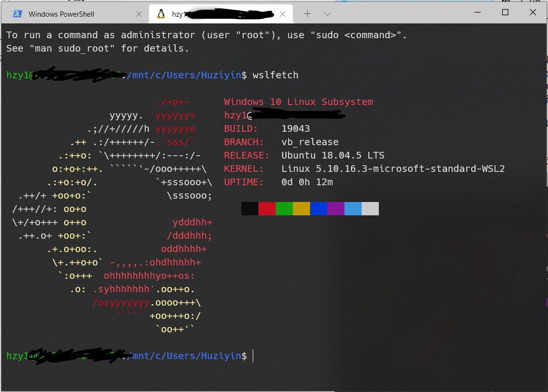Click the 'wslfetch' command text
The height and width of the screenshot is (392, 548).
[275, 75]
